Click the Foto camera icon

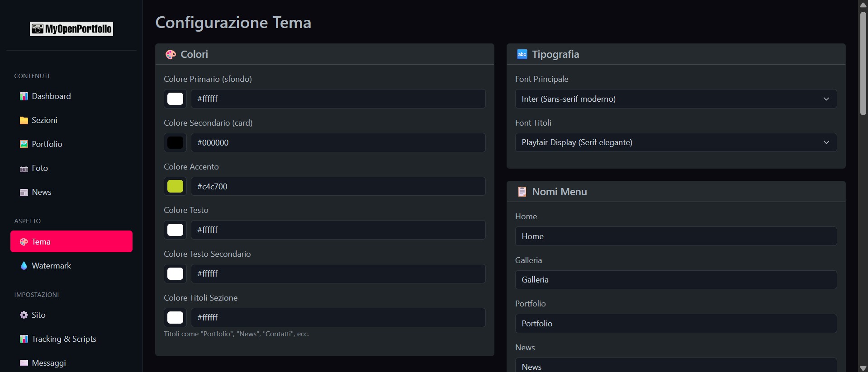coord(24,169)
